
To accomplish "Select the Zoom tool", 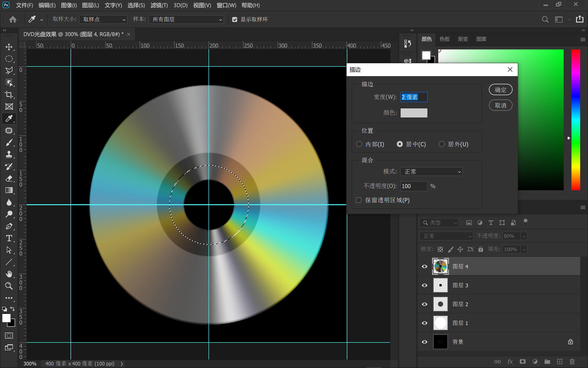I will pos(9,286).
